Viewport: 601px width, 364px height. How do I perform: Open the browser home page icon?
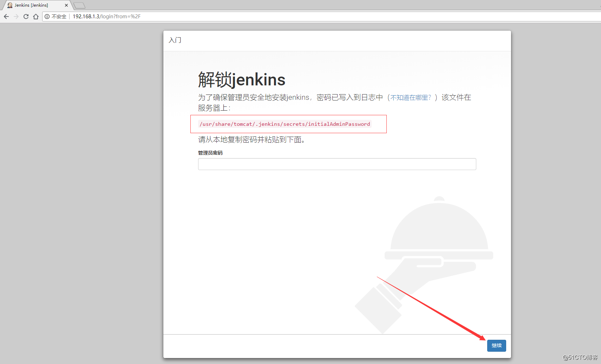[x=36, y=17]
